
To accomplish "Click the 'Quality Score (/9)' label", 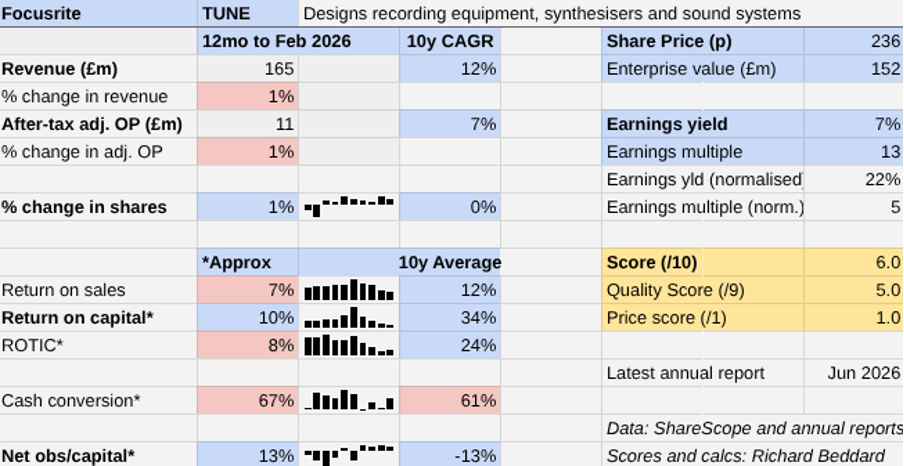I will (703, 290).
